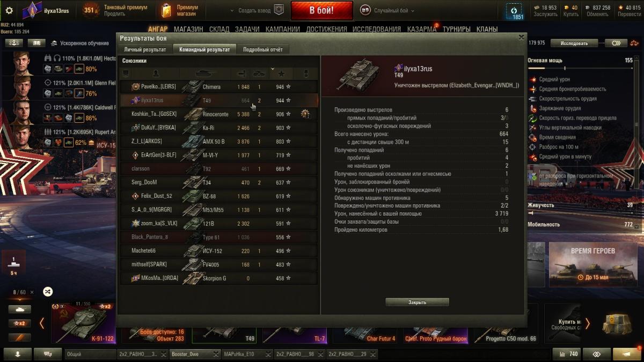Click the Premium shop gift icon
This screenshot has height=362, width=644.
166,10
